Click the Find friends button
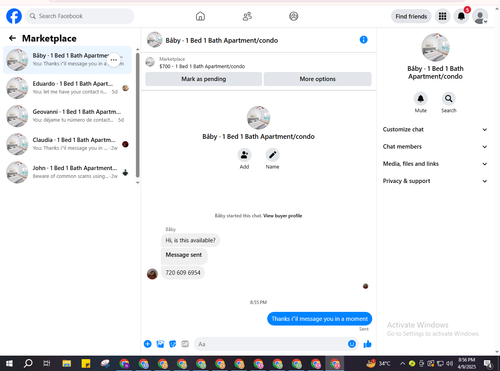Screen dimensions: 500x371 tap(411, 16)
